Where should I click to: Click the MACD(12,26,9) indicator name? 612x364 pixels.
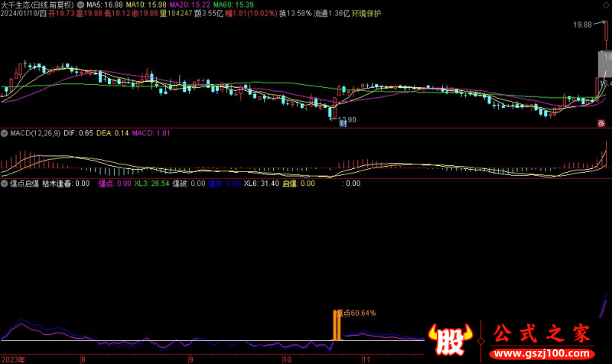(34, 133)
